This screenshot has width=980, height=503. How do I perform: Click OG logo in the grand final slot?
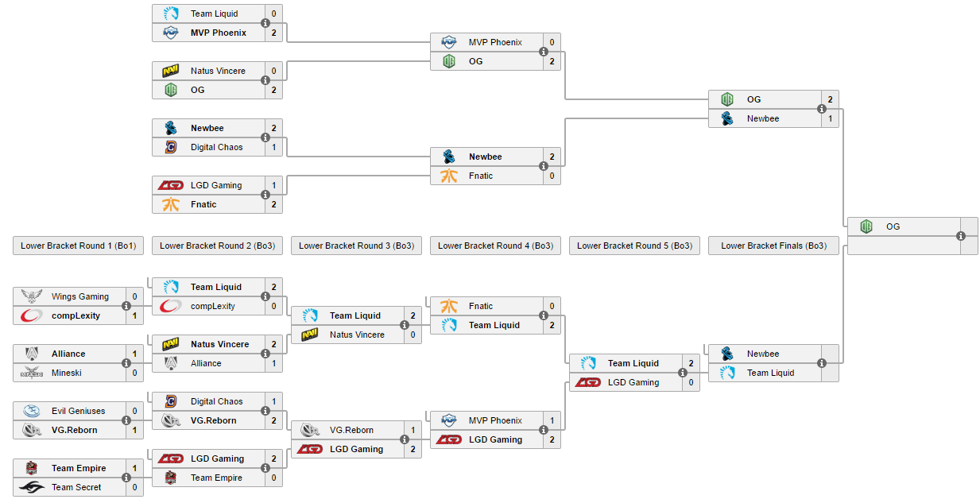pos(866,226)
